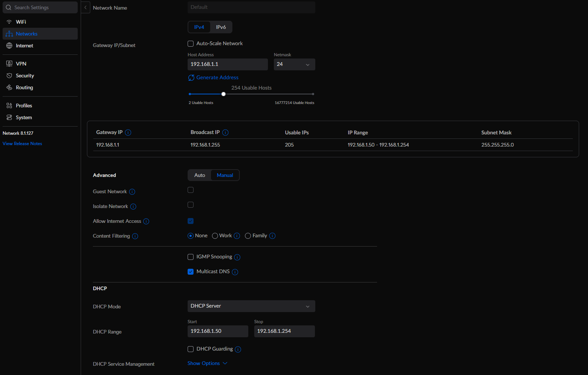The height and width of the screenshot is (375, 588).
Task: Click the Subnet Mask value 255.255.255.0
Action: [497, 145]
